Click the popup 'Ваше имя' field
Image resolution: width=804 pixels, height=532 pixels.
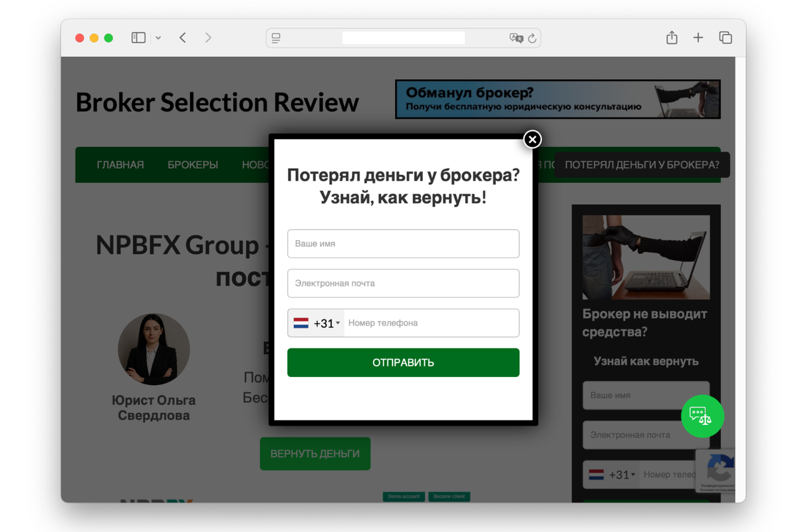coord(403,243)
